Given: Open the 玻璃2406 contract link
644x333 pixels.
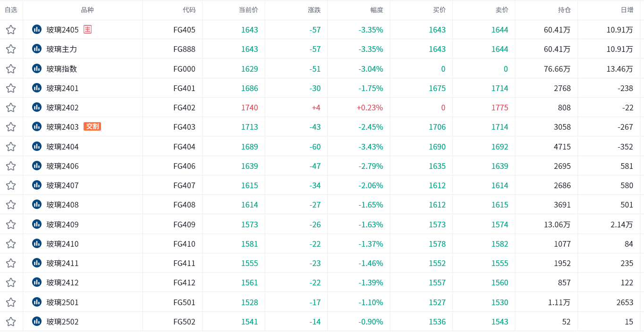Looking at the screenshot, I should click(62, 166).
